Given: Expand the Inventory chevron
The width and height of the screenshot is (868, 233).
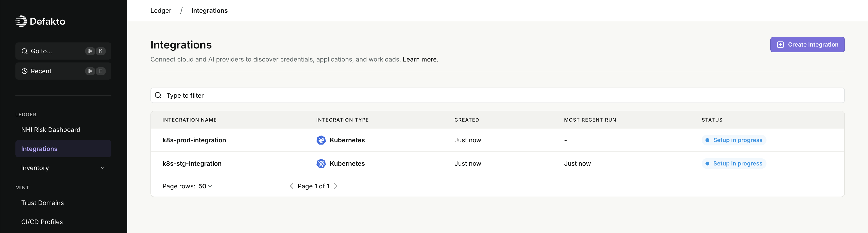Looking at the screenshot, I should tap(103, 168).
